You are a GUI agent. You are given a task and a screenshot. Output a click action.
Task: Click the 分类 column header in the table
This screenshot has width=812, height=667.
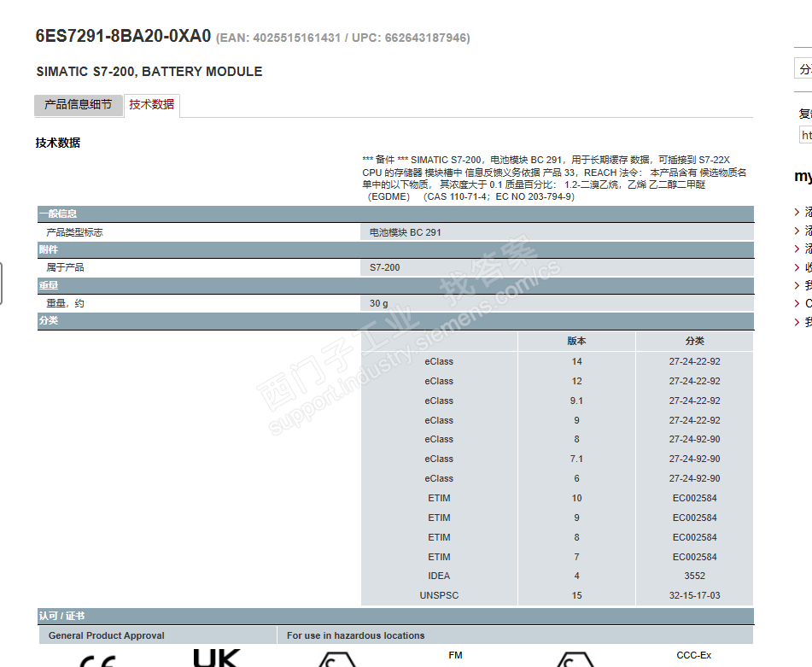(x=694, y=341)
